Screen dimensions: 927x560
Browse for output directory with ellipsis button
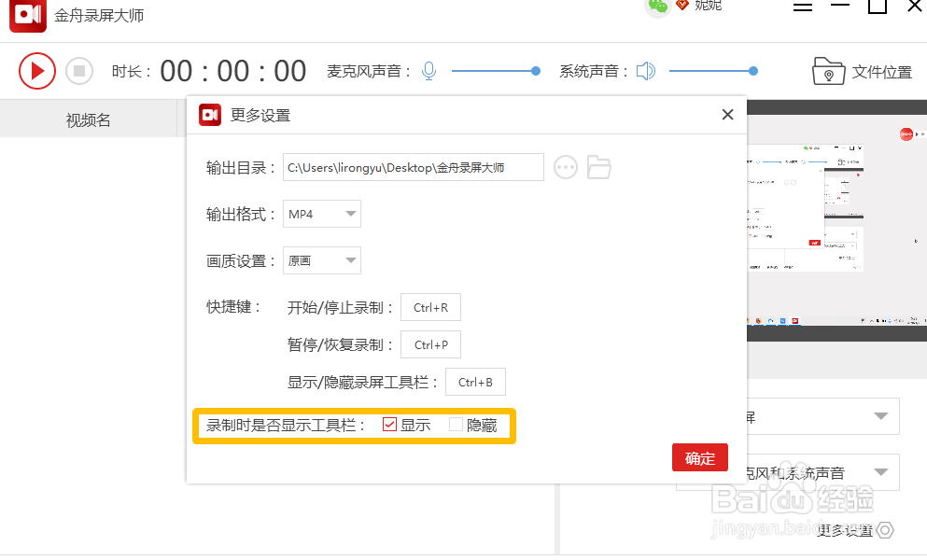point(566,167)
